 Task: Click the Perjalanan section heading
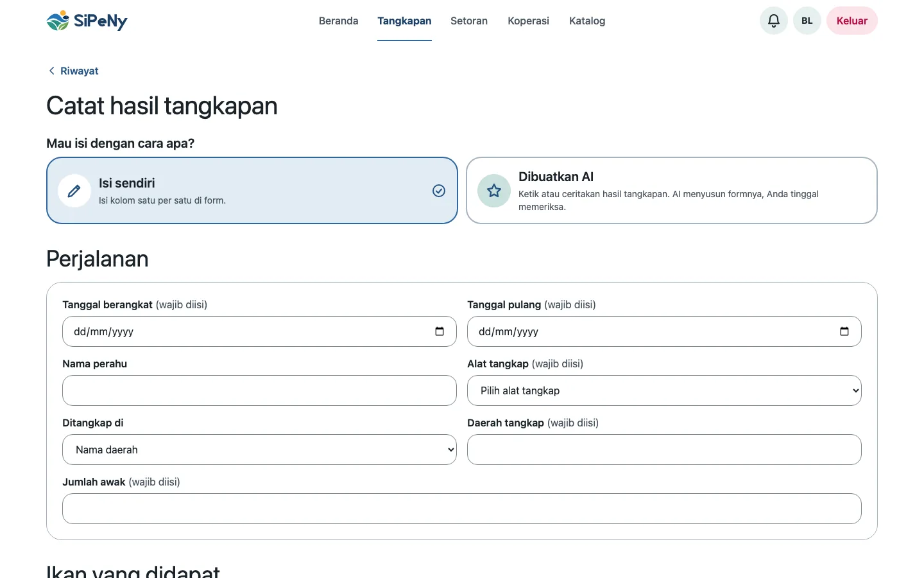point(98,259)
